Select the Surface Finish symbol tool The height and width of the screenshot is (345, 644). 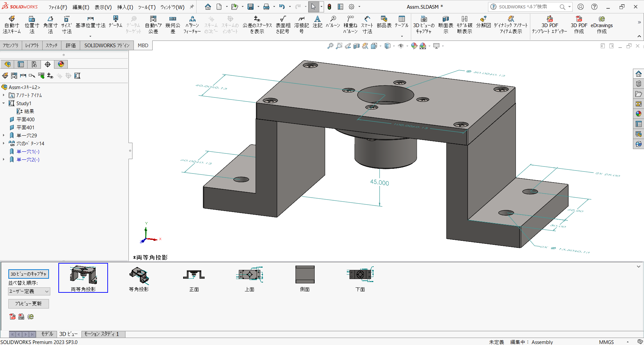(x=283, y=25)
